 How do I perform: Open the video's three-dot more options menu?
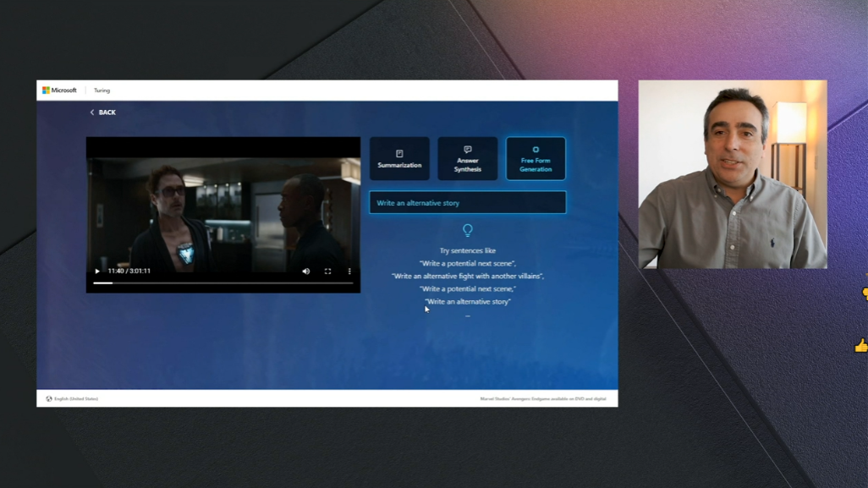tap(349, 271)
